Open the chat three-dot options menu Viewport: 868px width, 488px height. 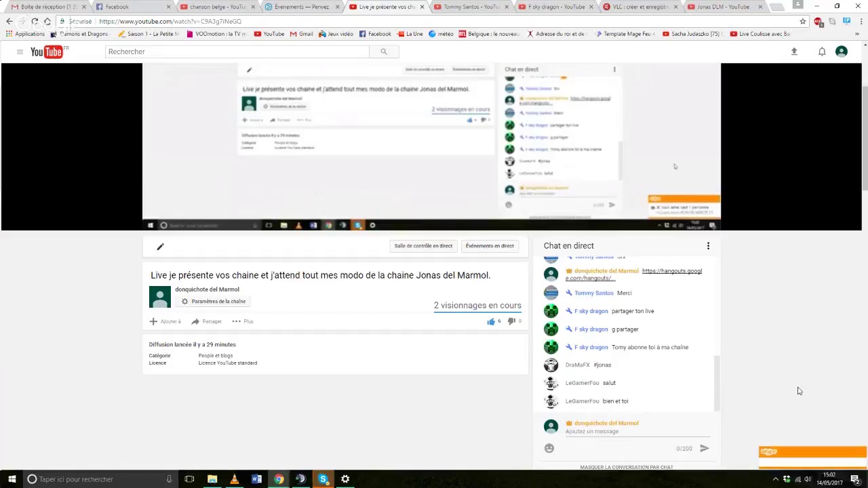pos(708,246)
